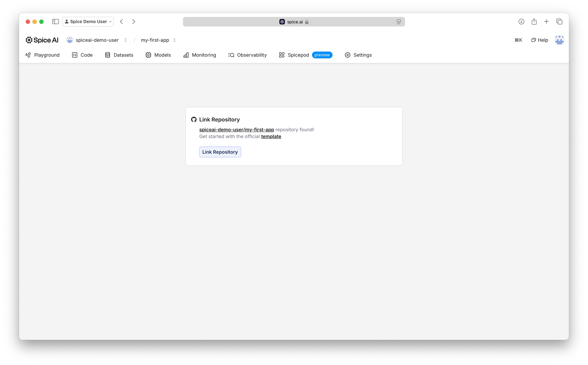Go forward with the forward arrow

[134, 22]
